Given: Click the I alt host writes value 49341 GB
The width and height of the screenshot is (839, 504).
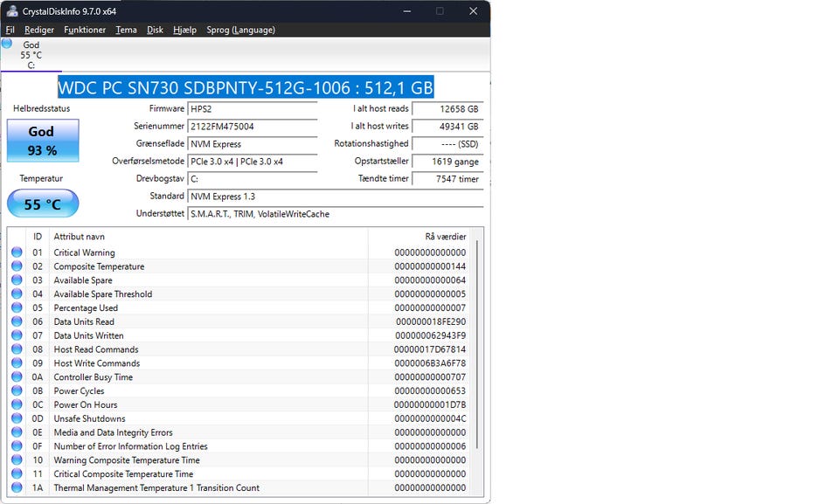Looking at the screenshot, I should [x=447, y=127].
